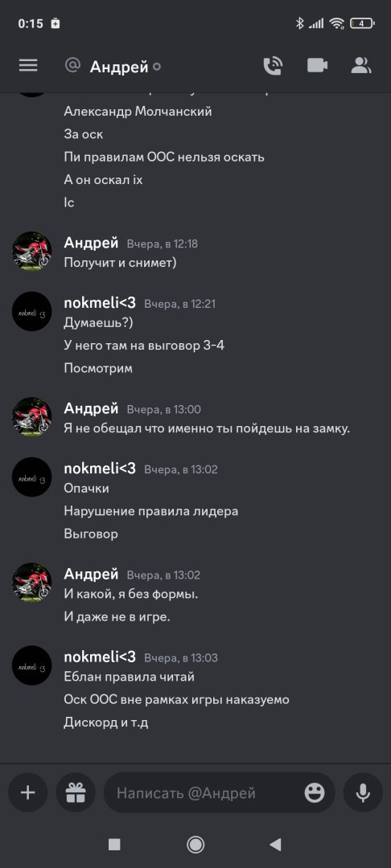This screenshot has width=391, height=868.
Task: Open chat title Андрей in header
Action: pos(119,67)
